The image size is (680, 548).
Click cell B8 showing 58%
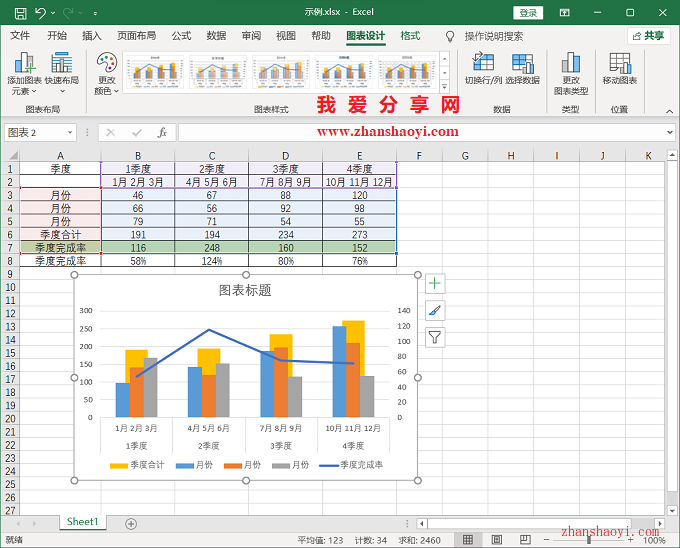[138, 261]
